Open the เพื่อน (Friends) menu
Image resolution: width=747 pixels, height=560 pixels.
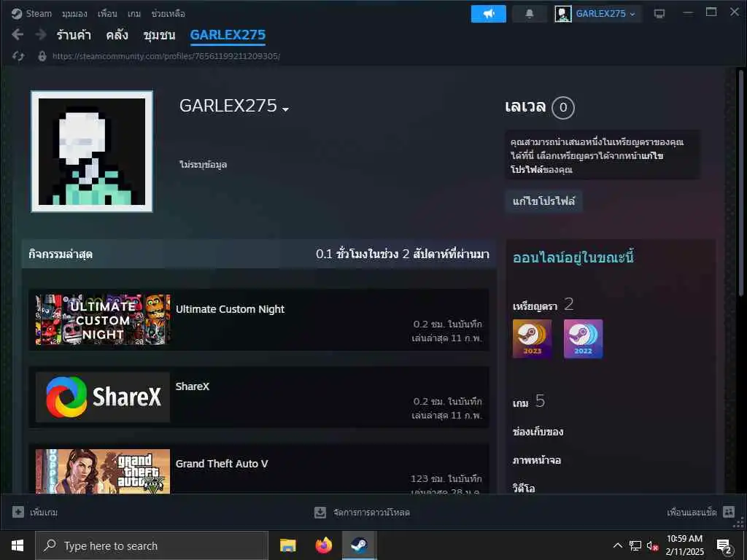coord(107,14)
